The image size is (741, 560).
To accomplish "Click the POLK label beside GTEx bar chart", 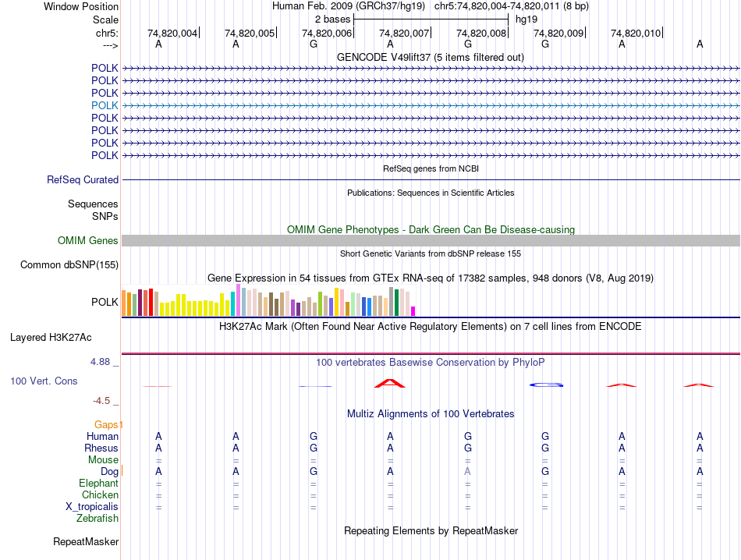I will [105, 302].
